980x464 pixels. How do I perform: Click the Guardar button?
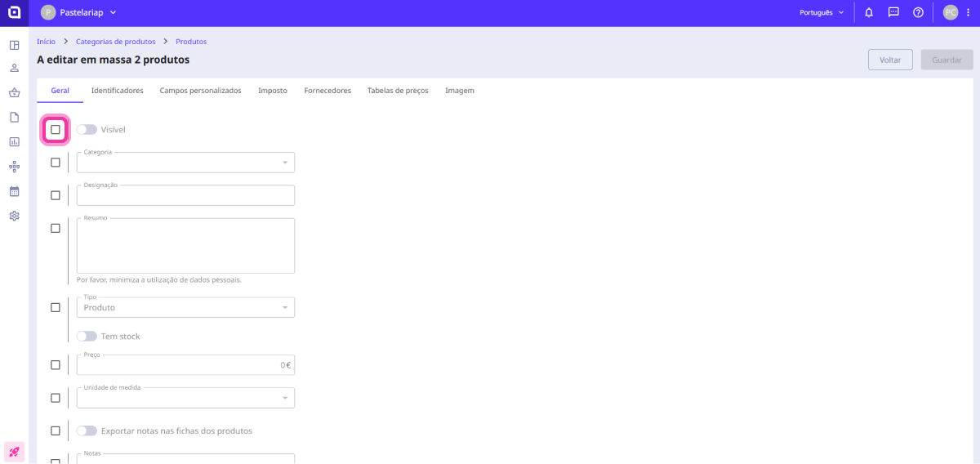(x=947, y=60)
